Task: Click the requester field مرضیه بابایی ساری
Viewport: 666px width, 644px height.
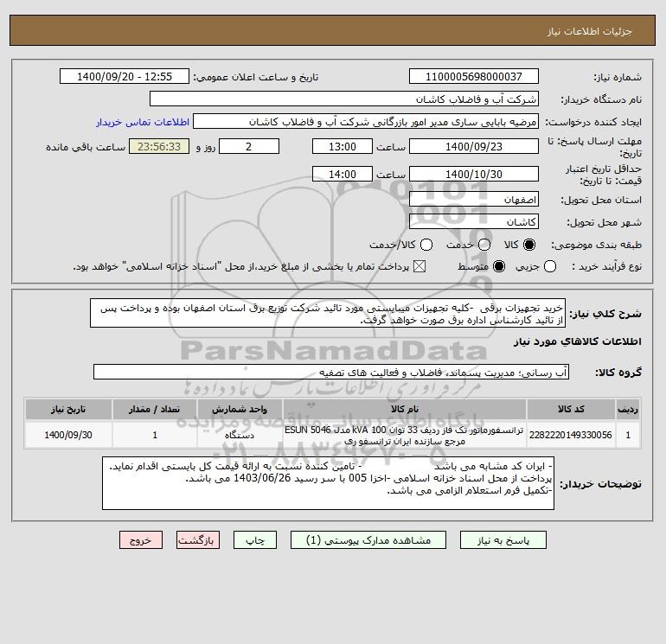Action: [366, 121]
